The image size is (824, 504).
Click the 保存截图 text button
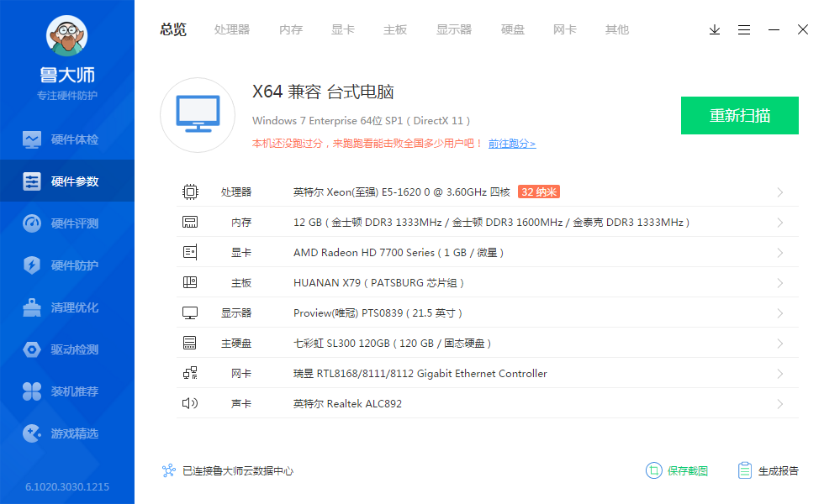pos(688,471)
